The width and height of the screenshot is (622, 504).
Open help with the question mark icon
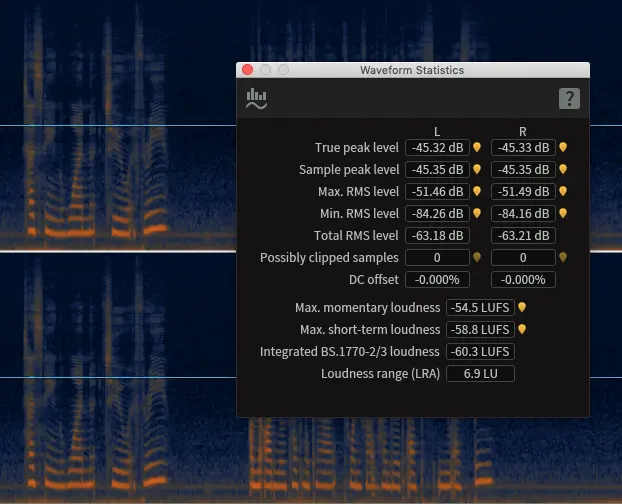click(x=568, y=98)
